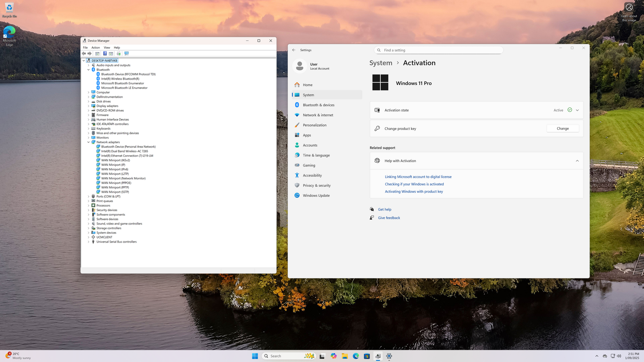Click the Show/Hide Console Tree toolbar icon

pyautogui.click(x=97, y=53)
